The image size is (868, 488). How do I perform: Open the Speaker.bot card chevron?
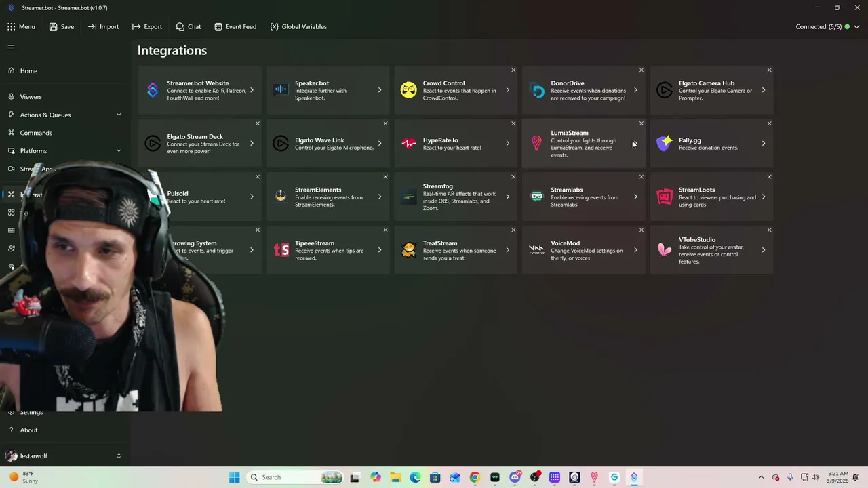click(380, 90)
